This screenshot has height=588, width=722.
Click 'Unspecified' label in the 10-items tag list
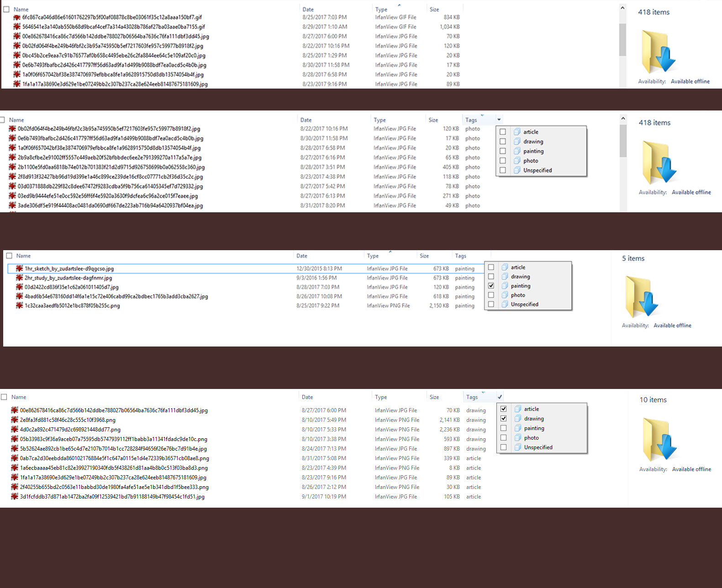pos(538,447)
